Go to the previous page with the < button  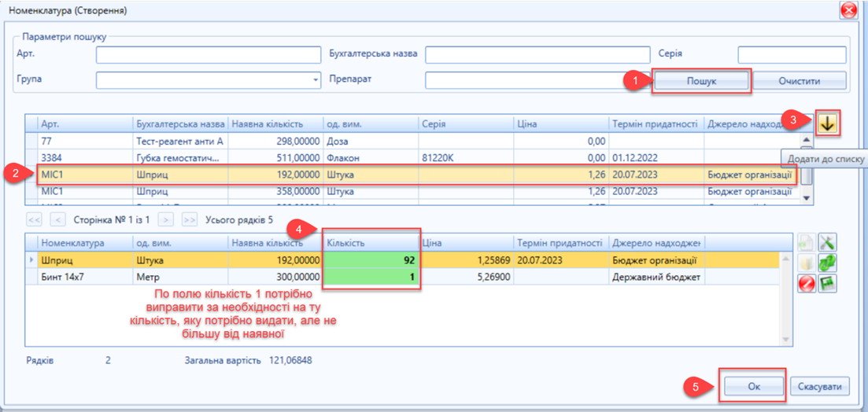tap(57, 219)
